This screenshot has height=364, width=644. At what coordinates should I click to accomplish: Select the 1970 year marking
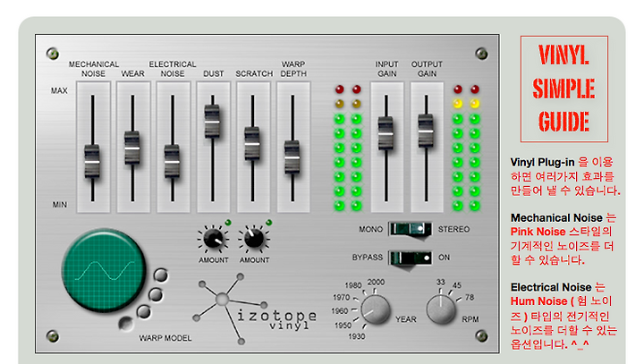coord(342,297)
